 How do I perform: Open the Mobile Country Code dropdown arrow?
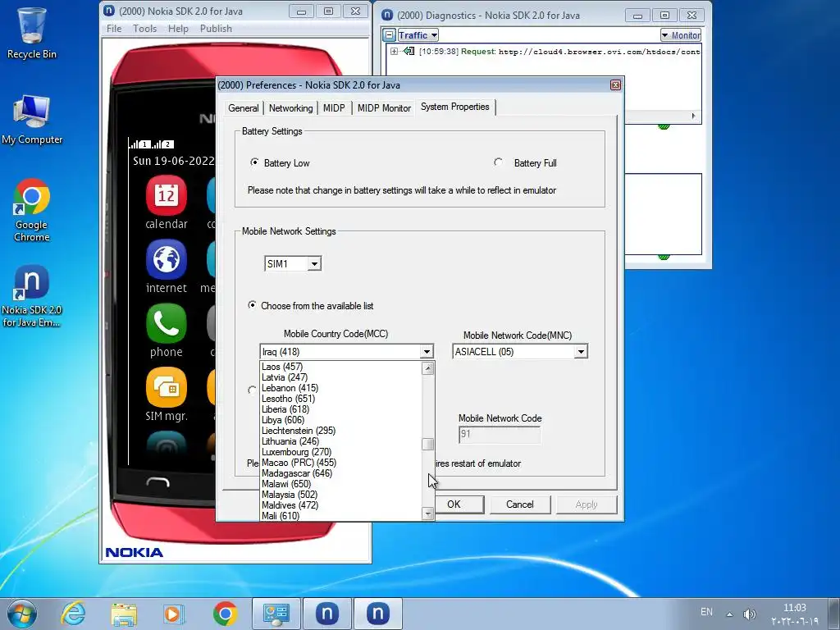point(427,352)
